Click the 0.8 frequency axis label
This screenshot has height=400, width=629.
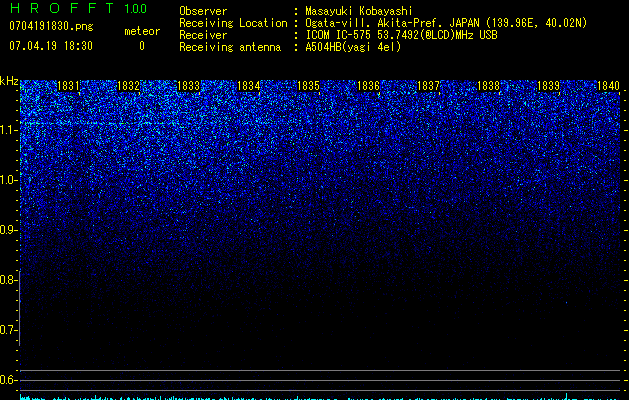click(x=7, y=280)
